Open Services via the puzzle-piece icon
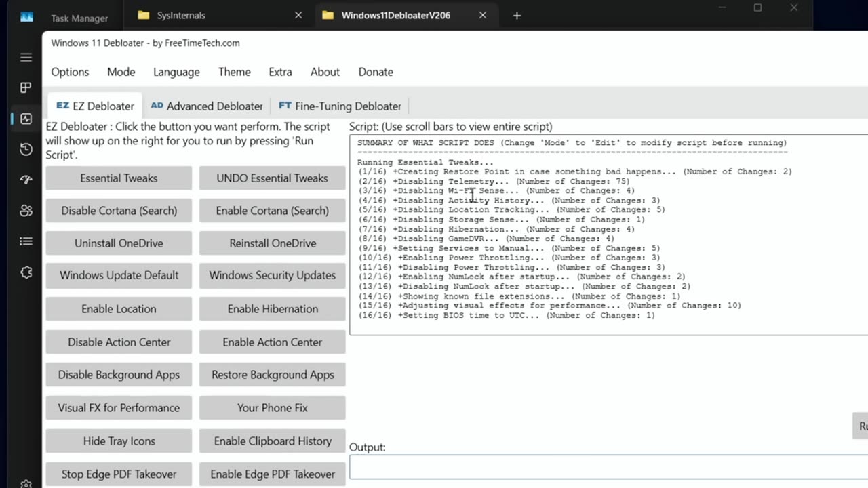The width and height of the screenshot is (868, 488). coord(26,272)
